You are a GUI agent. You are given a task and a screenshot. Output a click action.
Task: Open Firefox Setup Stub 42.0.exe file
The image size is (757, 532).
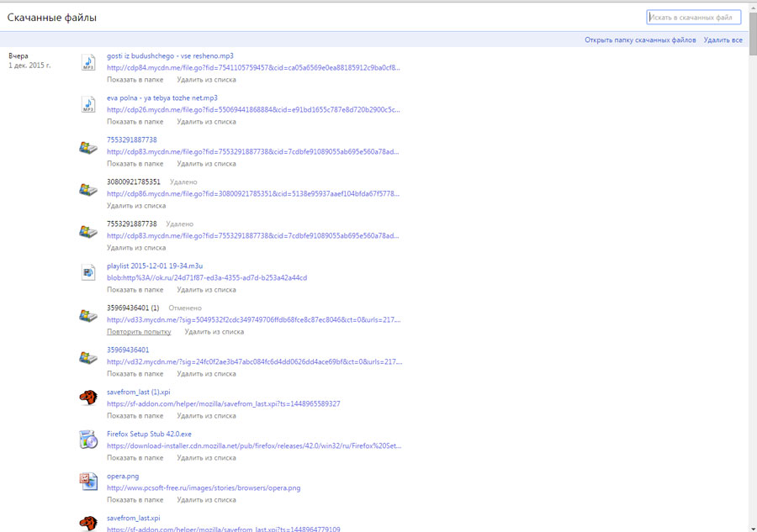[x=149, y=434]
